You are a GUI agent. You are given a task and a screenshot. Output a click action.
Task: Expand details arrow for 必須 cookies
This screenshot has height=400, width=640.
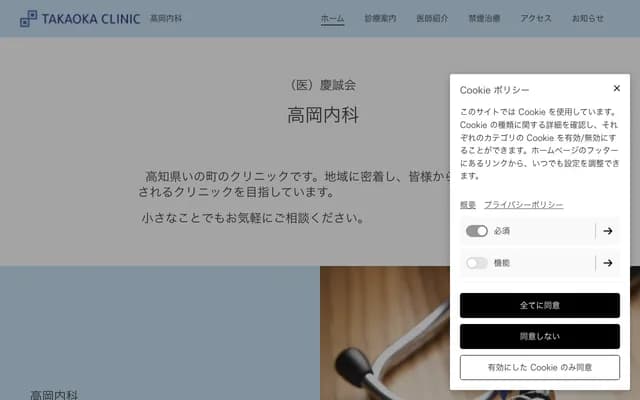[607, 231]
